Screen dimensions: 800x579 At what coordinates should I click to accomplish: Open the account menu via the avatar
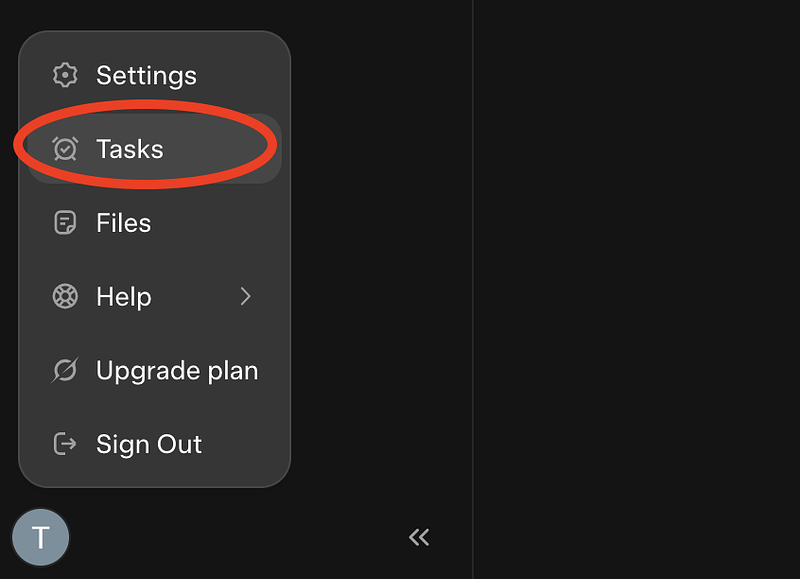pos(40,537)
